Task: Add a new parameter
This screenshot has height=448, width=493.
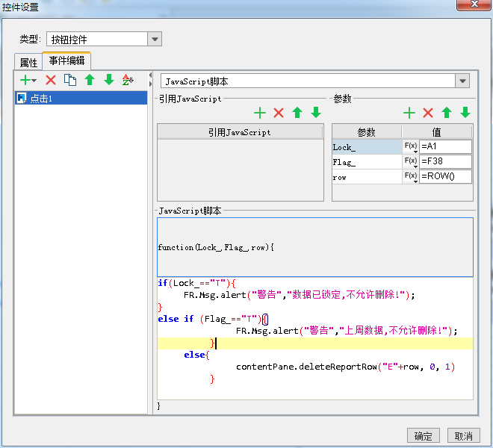Action: (409, 113)
